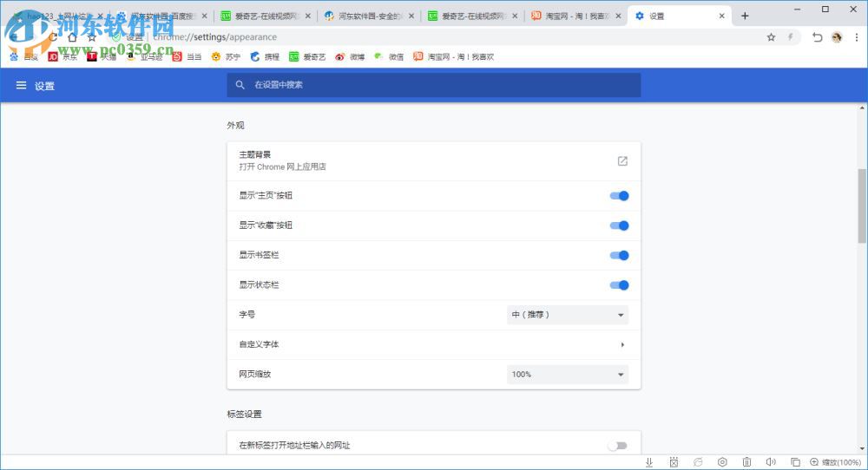Click the lightning speed-mode icon in address bar
The width and height of the screenshot is (868, 470).
[790, 37]
